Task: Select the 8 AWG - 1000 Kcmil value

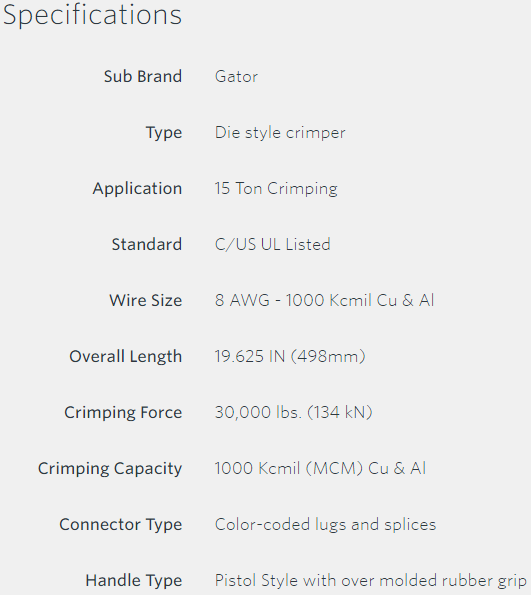Action: pyautogui.click(x=325, y=301)
